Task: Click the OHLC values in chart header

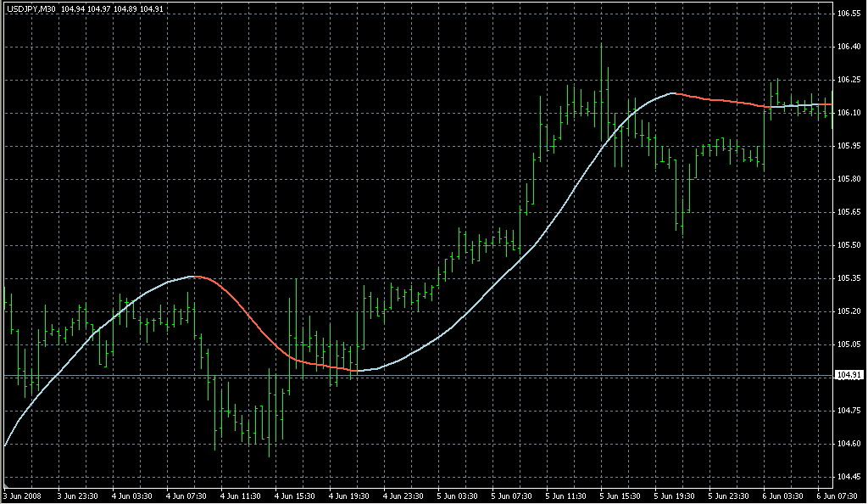Action: (x=113, y=8)
